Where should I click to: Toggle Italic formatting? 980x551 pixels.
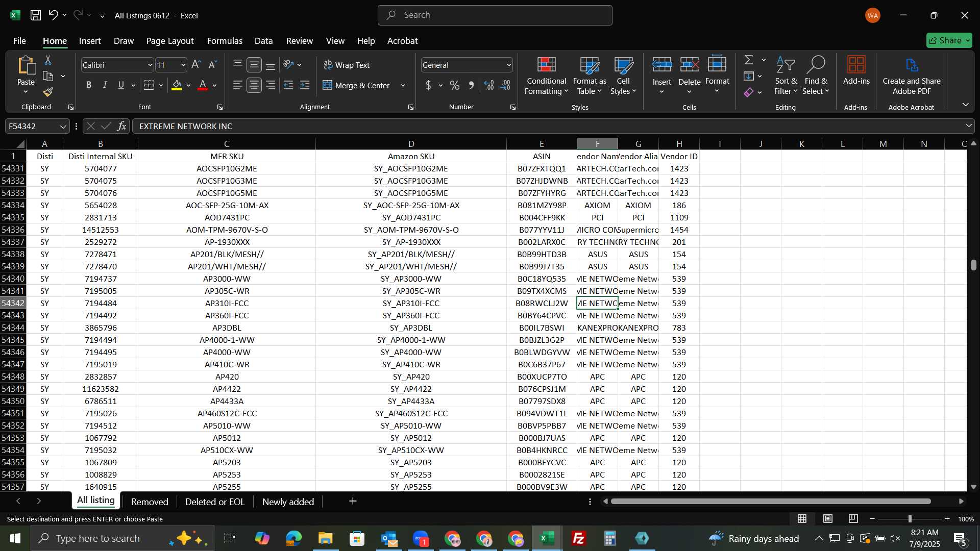[105, 85]
